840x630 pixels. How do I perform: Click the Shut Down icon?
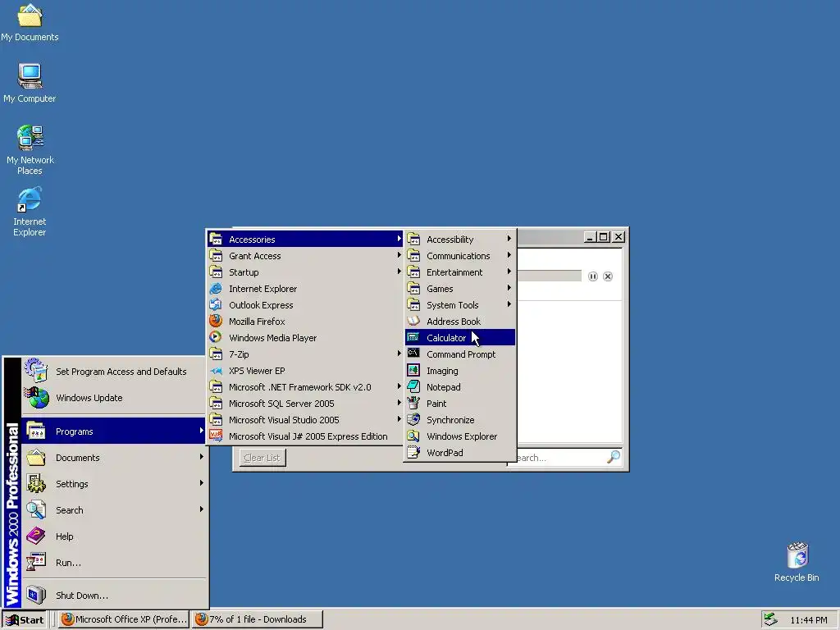(x=36, y=595)
